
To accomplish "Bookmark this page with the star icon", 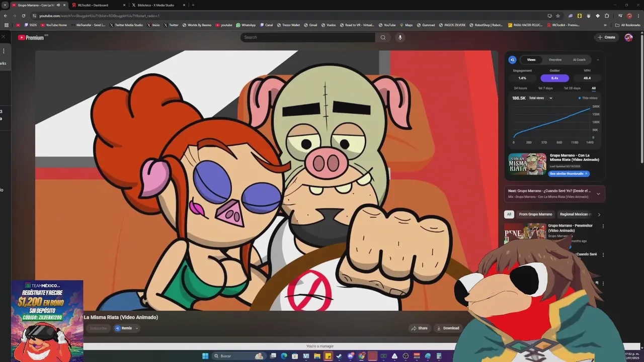I will pyautogui.click(x=557, y=16).
